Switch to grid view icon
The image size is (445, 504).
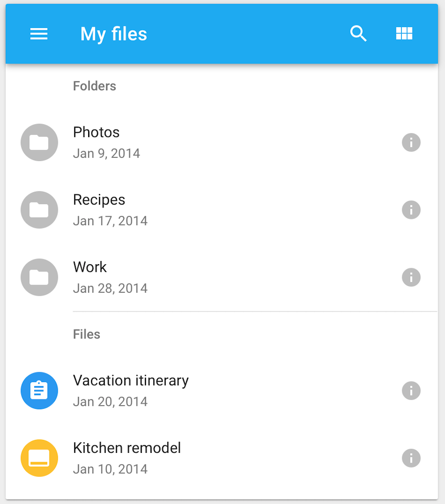tap(404, 33)
